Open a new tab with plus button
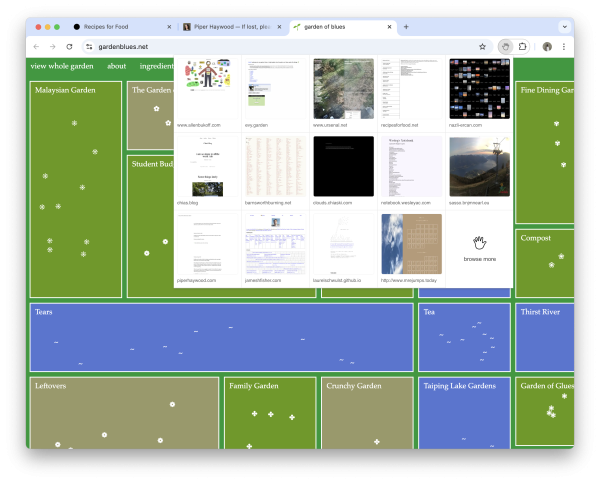 click(x=406, y=26)
